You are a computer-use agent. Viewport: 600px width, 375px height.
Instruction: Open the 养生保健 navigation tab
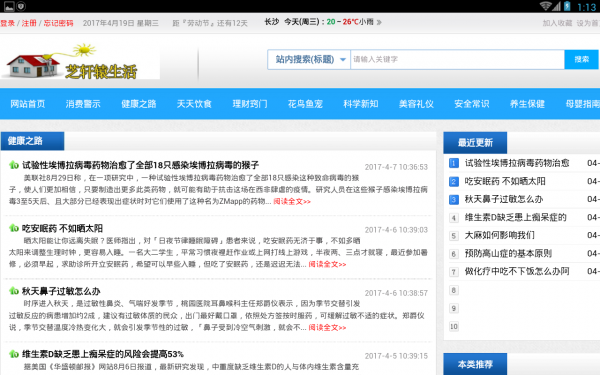527,104
